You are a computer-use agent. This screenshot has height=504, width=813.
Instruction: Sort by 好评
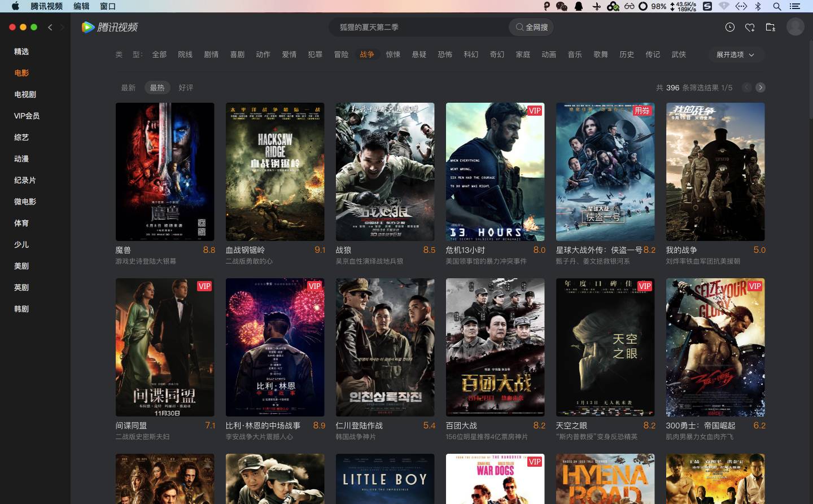click(x=186, y=87)
